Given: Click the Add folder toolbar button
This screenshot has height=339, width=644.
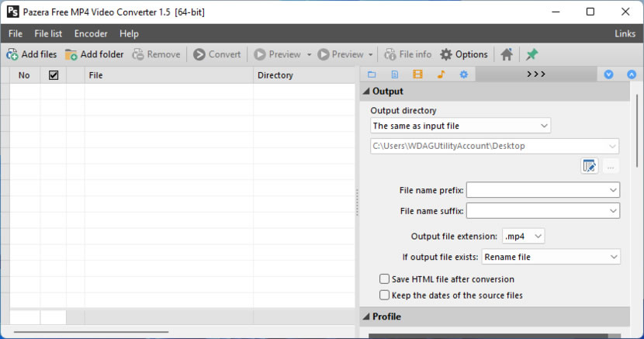Looking at the screenshot, I should [x=95, y=54].
